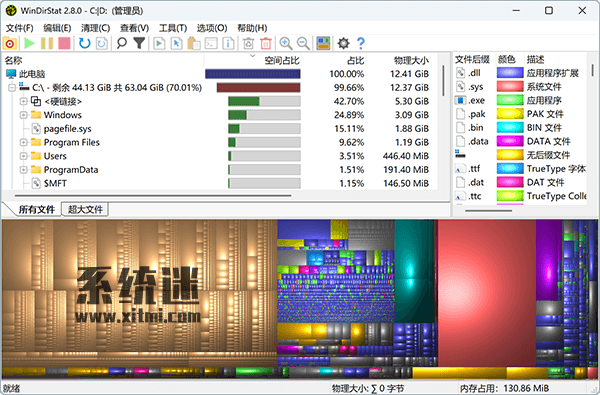Click the pagefile.sys file icon
This screenshot has height=395, width=600.
(x=36, y=129)
